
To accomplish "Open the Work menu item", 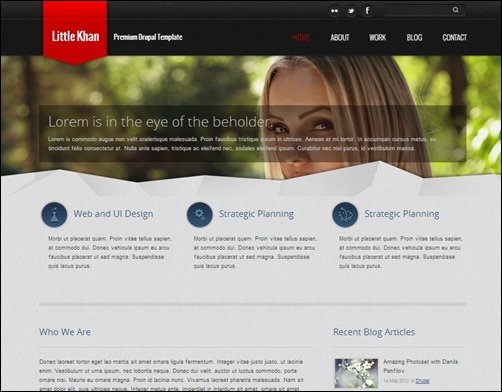I will (x=377, y=37).
